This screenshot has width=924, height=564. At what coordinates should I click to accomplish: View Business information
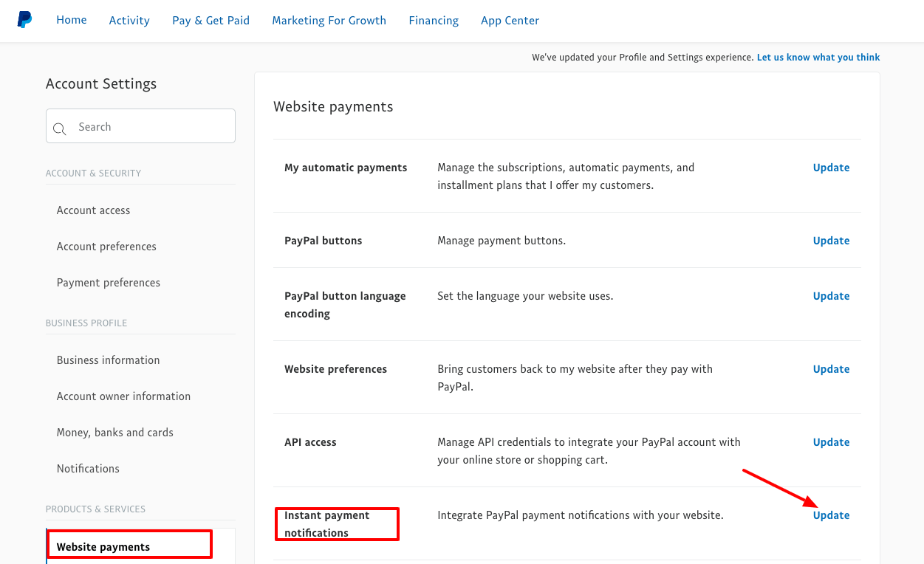pyautogui.click(x=108, y=360)
